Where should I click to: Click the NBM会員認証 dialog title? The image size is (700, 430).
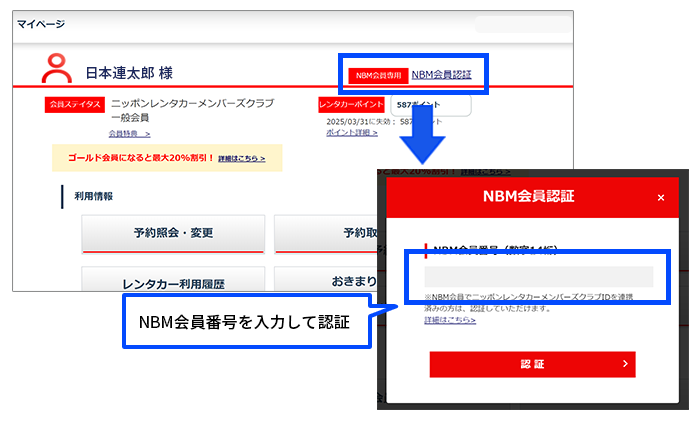click(x=529, y=196)
